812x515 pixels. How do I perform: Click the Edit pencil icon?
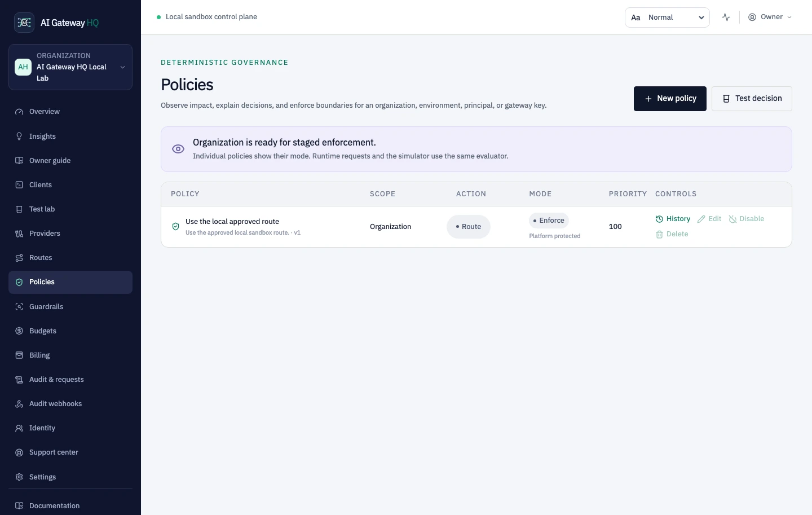coord(701,219)
